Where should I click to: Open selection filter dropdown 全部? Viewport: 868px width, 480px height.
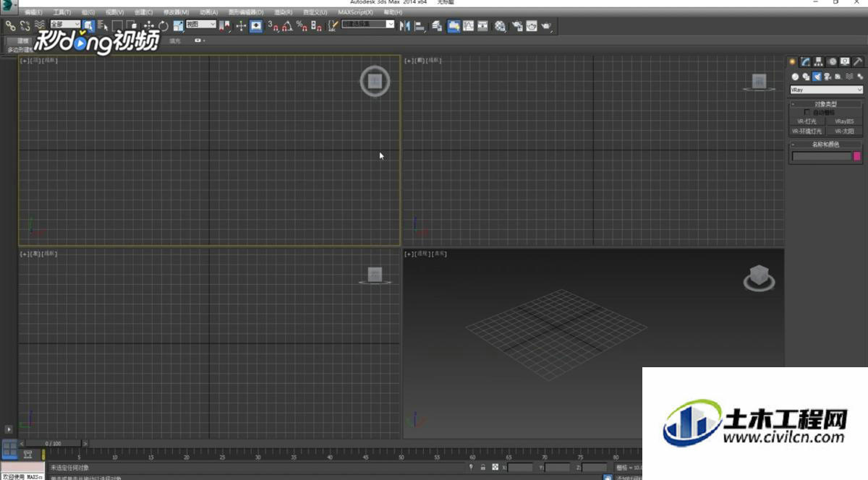click(65, 25)
